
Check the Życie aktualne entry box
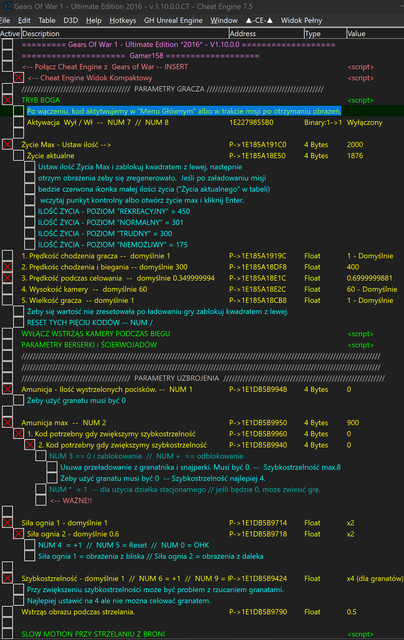click(x=18, y=155)
